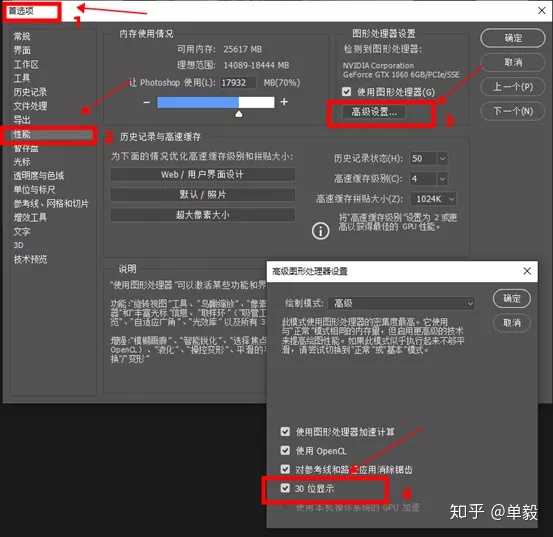Select 透明度与色域 in preferences sidebar
Image resolution: width=553 pixels, height=537 pixels.
click(x=38, y=176)
